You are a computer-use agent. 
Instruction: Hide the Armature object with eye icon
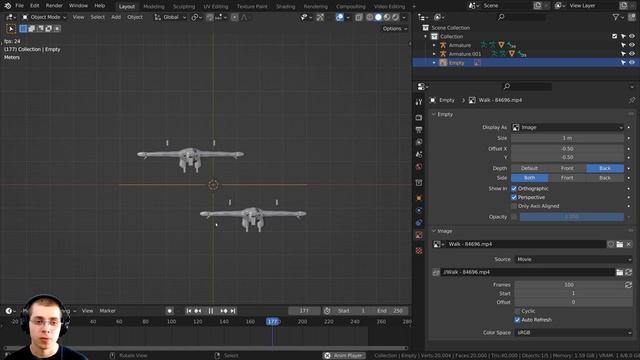pyautogui.click(x=632, y=45)
